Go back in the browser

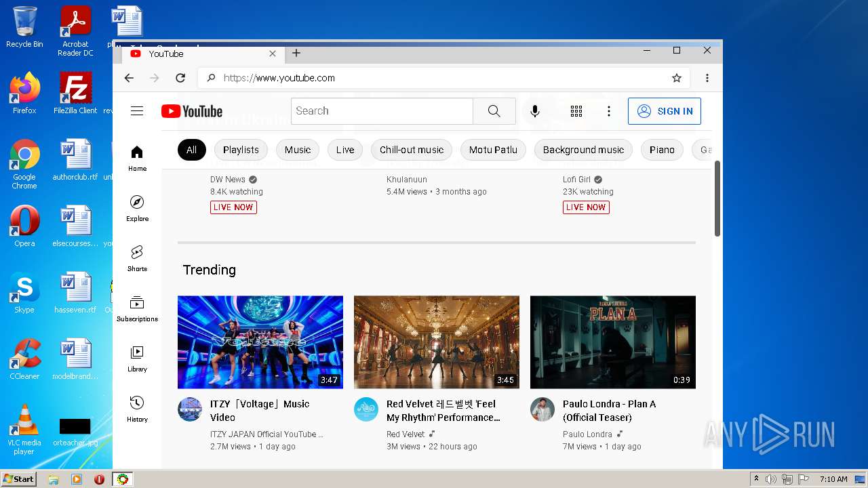click(x=129, y=78)
